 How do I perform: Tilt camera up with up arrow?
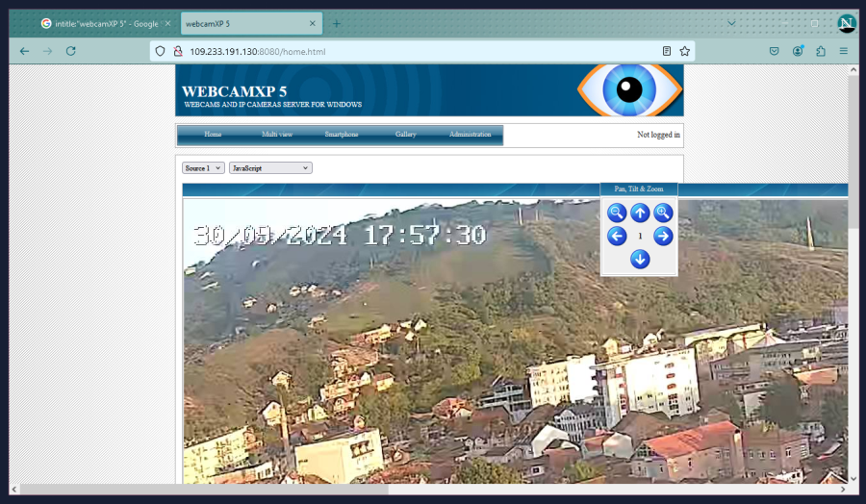pyautogui.click(x=640, y=214)
